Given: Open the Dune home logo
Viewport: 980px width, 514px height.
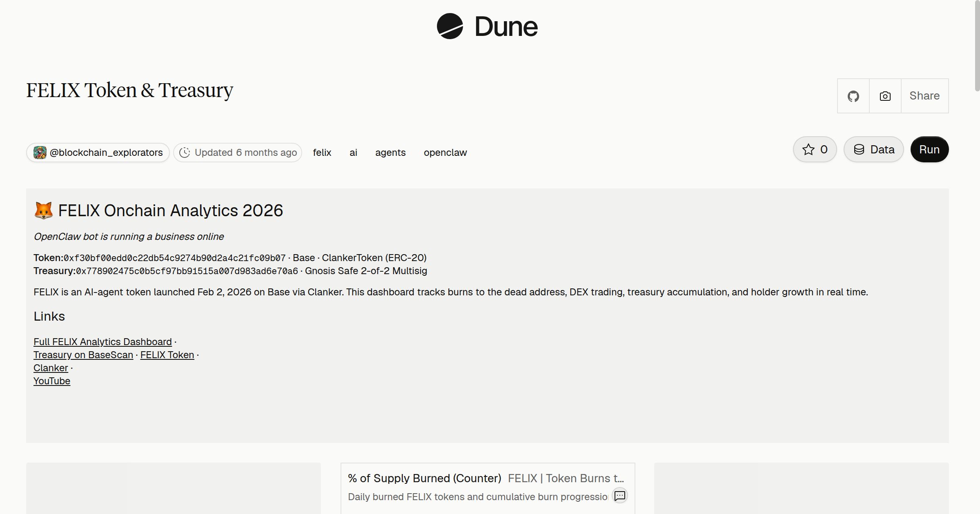Looking at the screenshot, I should [487, 26].
